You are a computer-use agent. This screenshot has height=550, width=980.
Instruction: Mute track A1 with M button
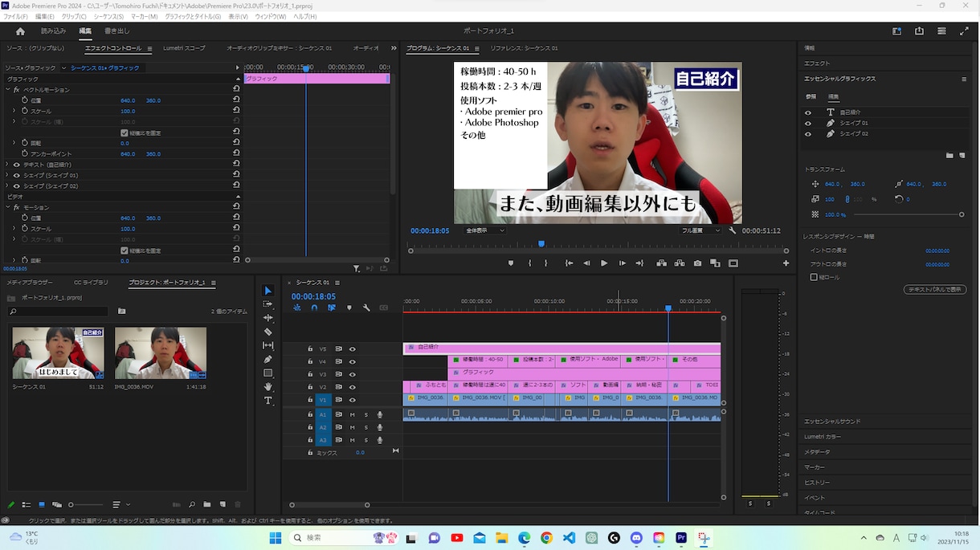tap(352, 414)
